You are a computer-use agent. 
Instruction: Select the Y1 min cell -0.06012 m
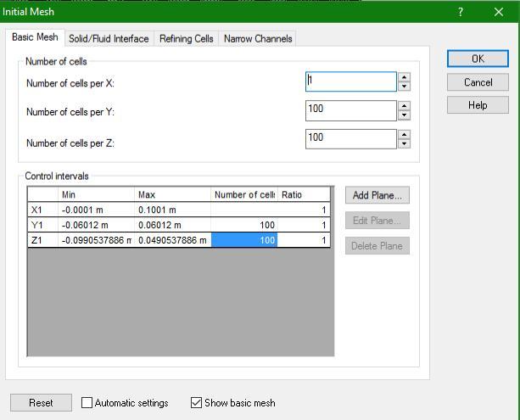pyautogui.click(x=96, y=225)
